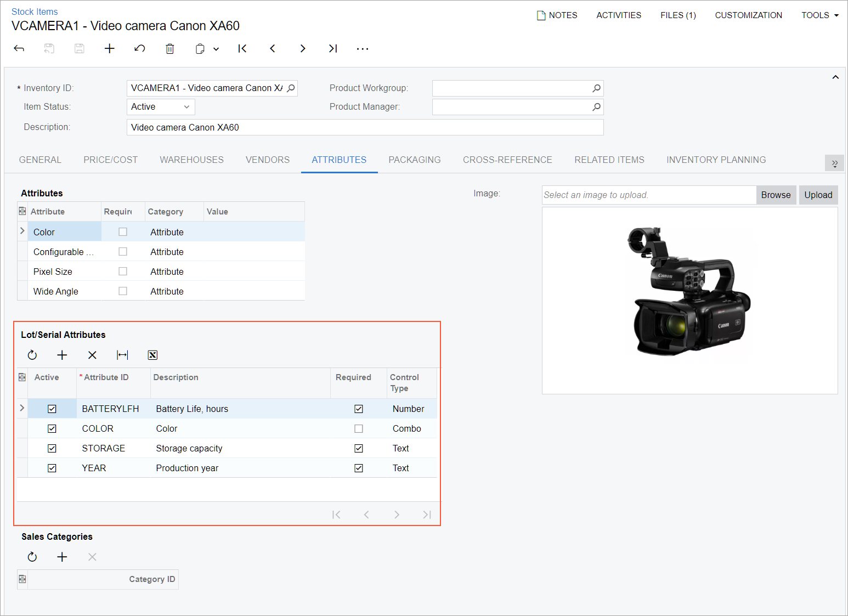
Task: Toggle Required checkbox for Configurable attribute
Action: coord(123,252)
